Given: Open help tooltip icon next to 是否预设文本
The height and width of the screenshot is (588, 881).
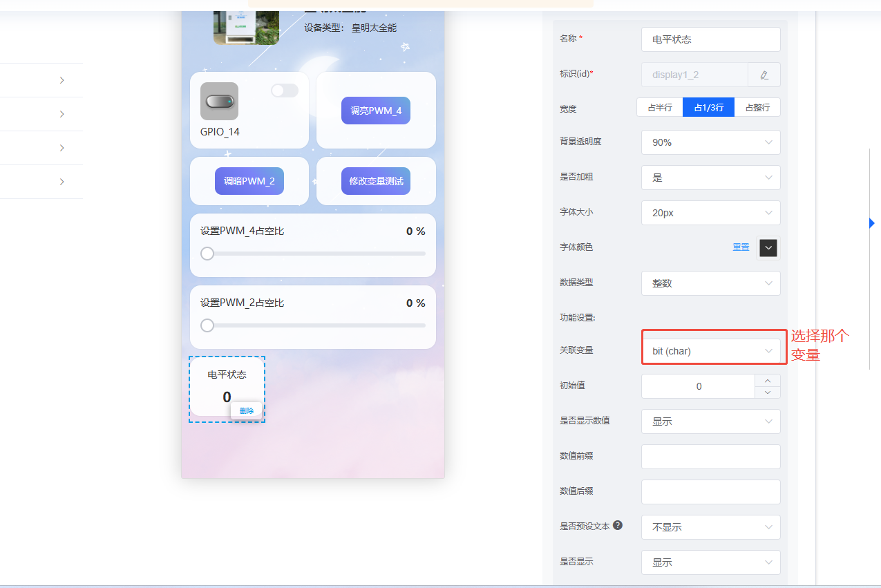Looking at the screenshot, I should pos(617,525).
